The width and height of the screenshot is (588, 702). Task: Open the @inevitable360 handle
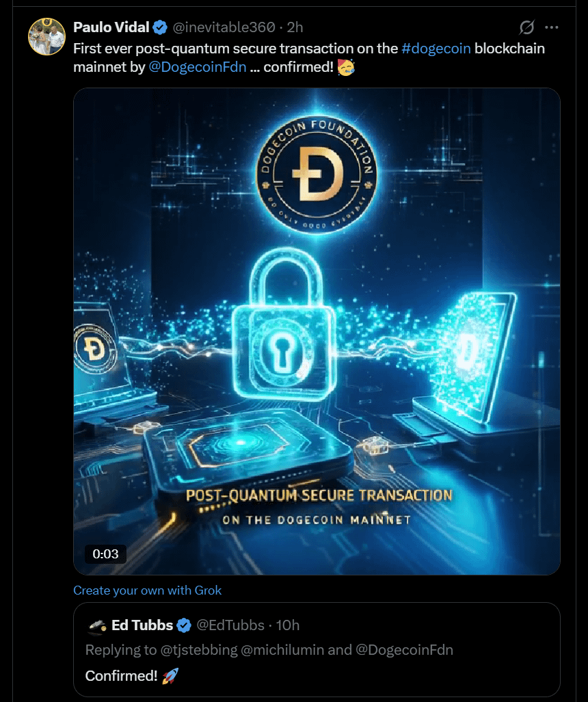224,27
